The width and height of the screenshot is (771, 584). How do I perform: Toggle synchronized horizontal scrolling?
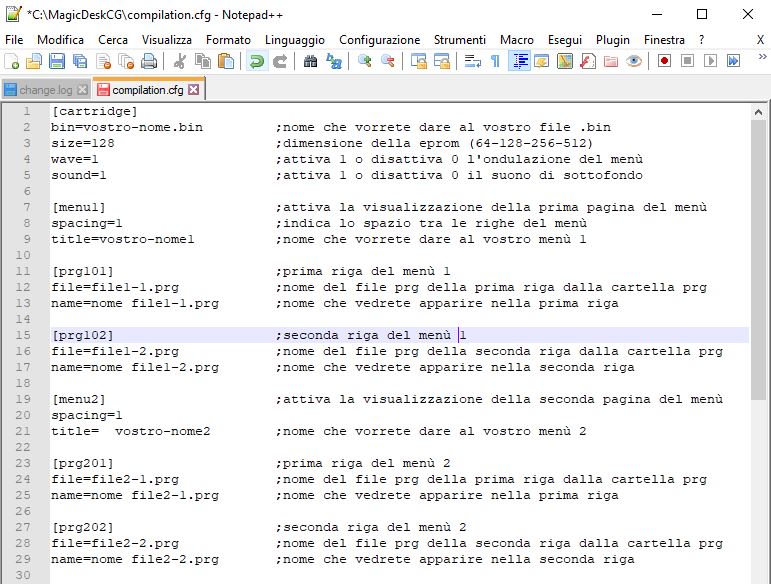(442, 61)
